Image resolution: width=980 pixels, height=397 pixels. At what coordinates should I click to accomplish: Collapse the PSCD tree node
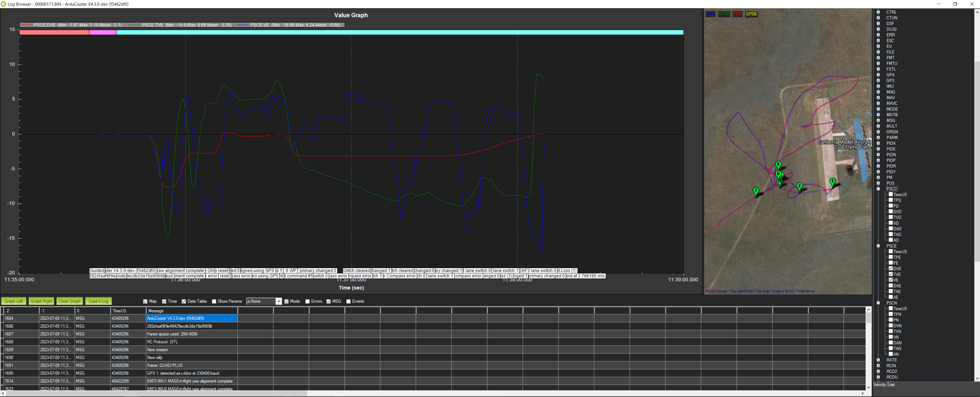[878, 189]
